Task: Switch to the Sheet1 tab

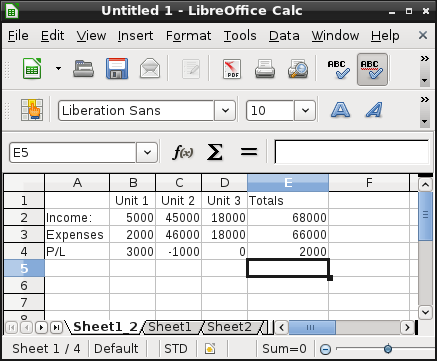Action: [x=170, y=327]
